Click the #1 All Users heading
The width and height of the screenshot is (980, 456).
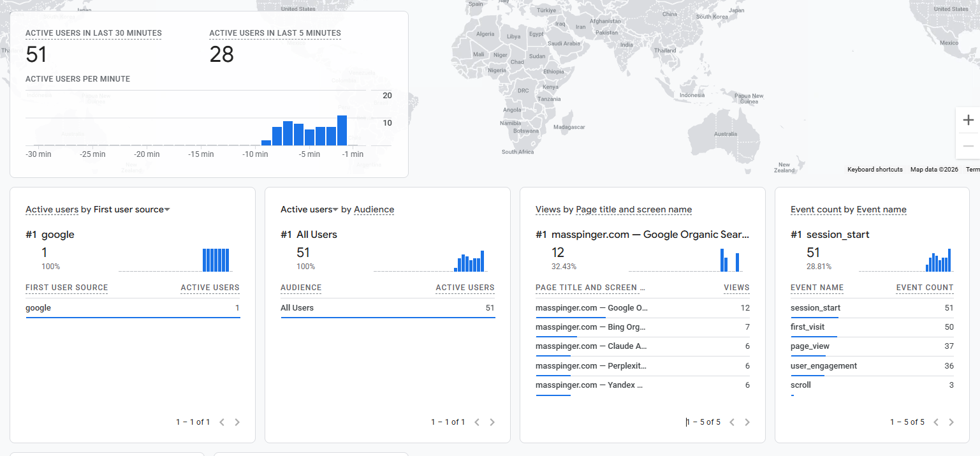click(309, 235)
